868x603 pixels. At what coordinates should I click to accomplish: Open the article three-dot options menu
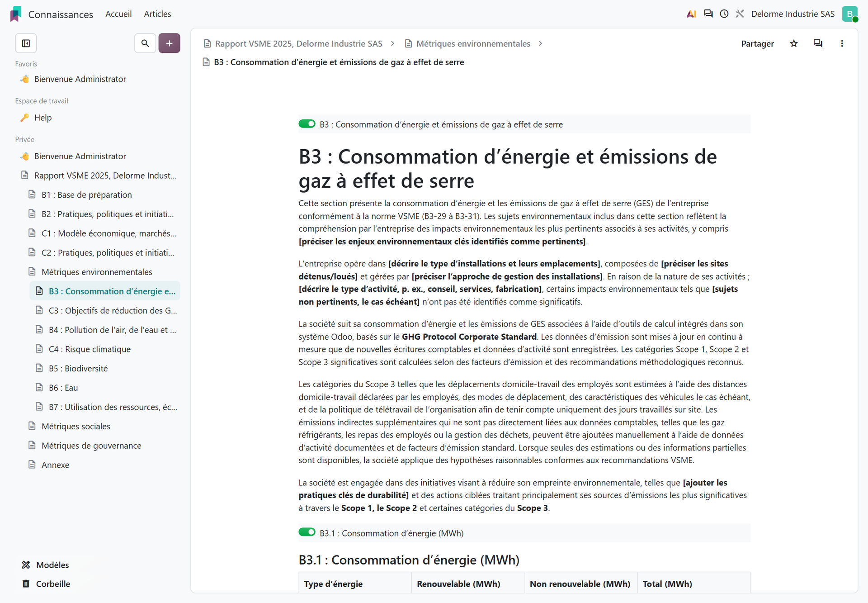[842, 43]
